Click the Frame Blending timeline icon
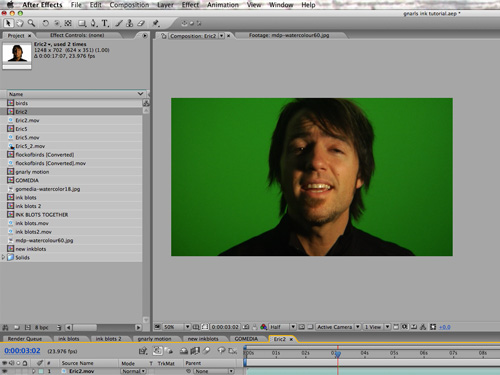 click(195, 351)
